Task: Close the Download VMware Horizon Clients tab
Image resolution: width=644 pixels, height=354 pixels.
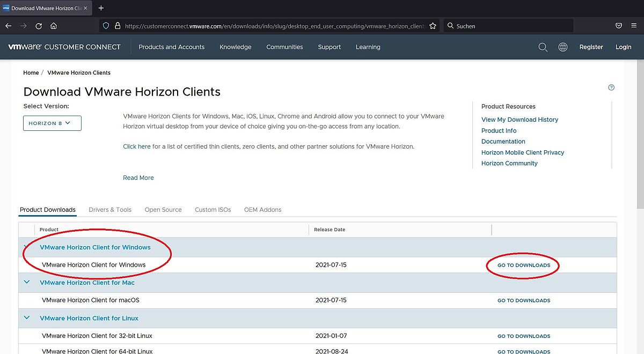Action: 85,8
